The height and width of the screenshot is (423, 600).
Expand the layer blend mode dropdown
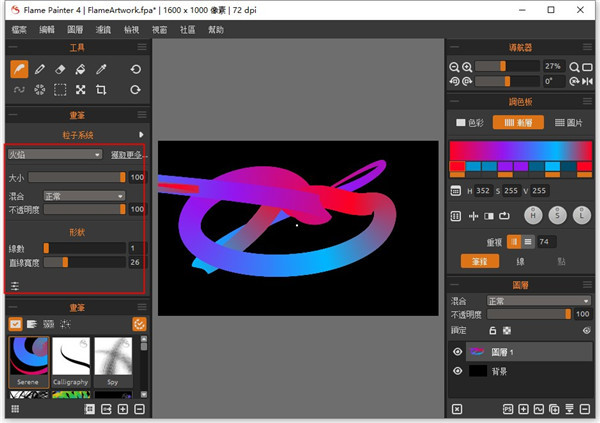click(x=538, y=300)
